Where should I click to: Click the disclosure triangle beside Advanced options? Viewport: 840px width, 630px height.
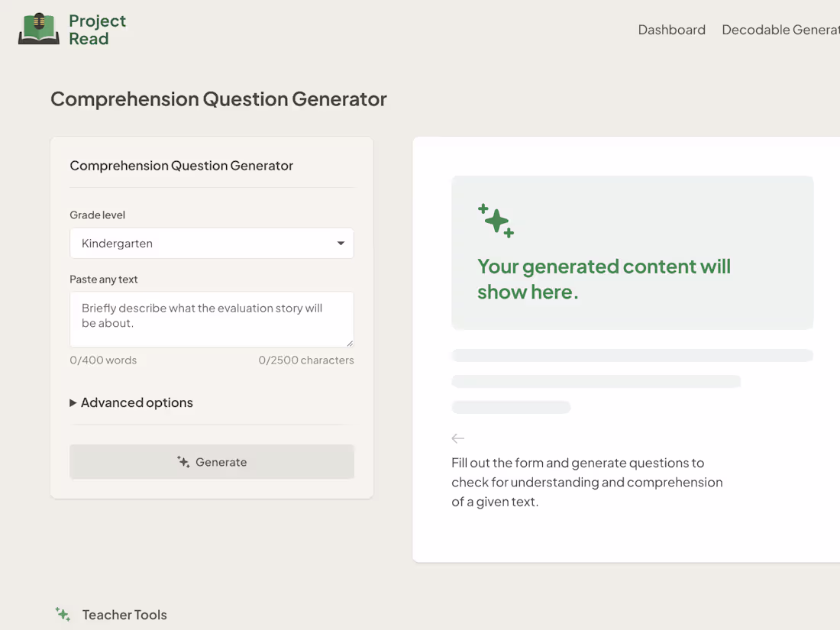click(x=73, y=402)
